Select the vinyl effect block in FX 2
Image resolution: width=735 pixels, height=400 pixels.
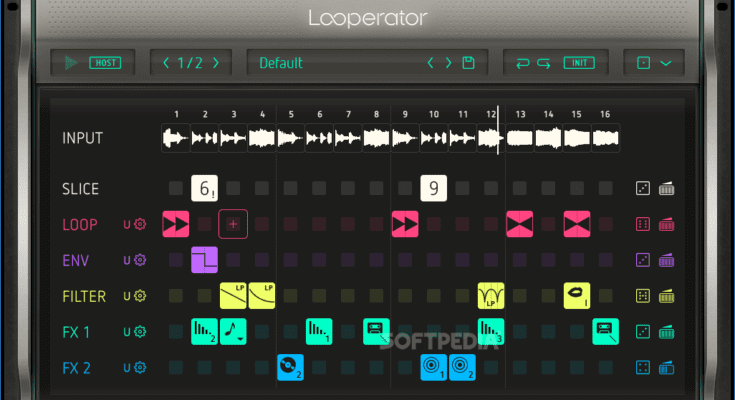pyautogui.click(x=290, y=368)
